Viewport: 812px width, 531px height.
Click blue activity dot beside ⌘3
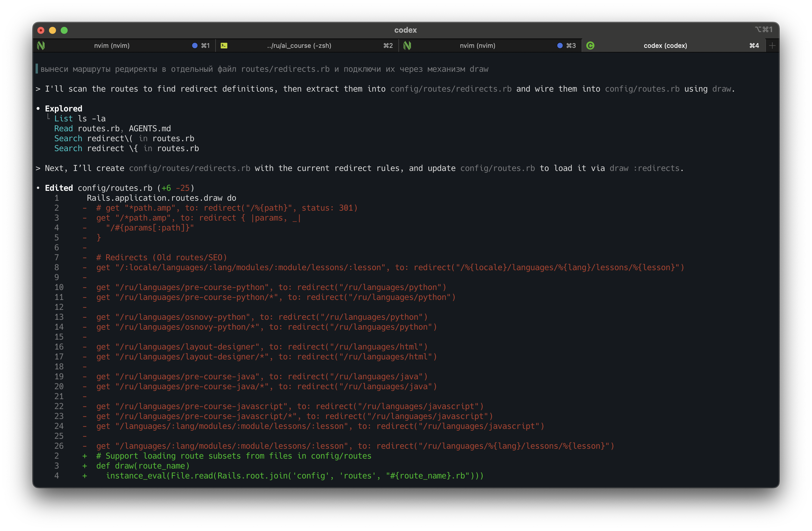(560, 46)
